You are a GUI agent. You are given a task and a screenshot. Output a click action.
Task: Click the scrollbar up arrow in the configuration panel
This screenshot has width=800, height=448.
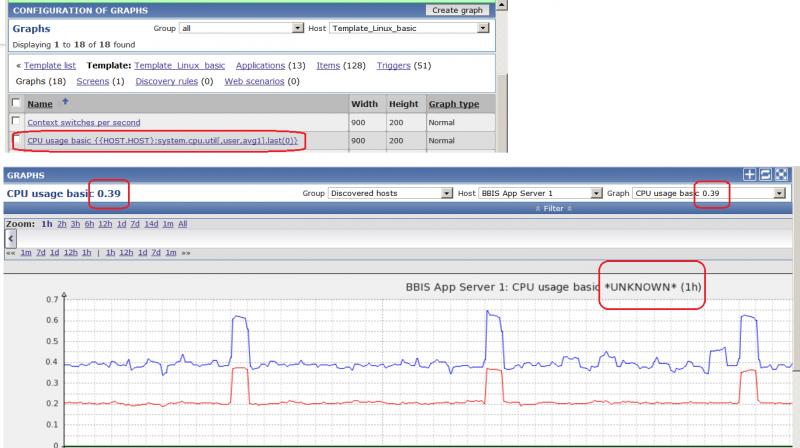pos(502,5)
